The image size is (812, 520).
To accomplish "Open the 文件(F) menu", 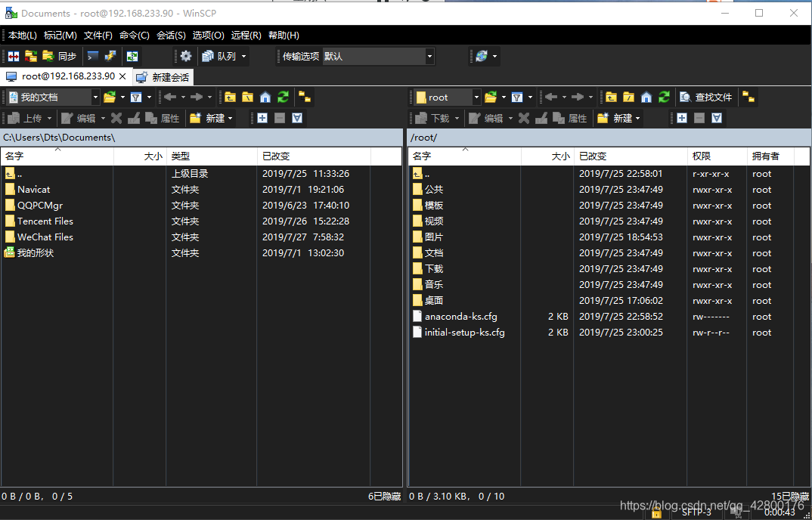I will [x=98, y=36].
